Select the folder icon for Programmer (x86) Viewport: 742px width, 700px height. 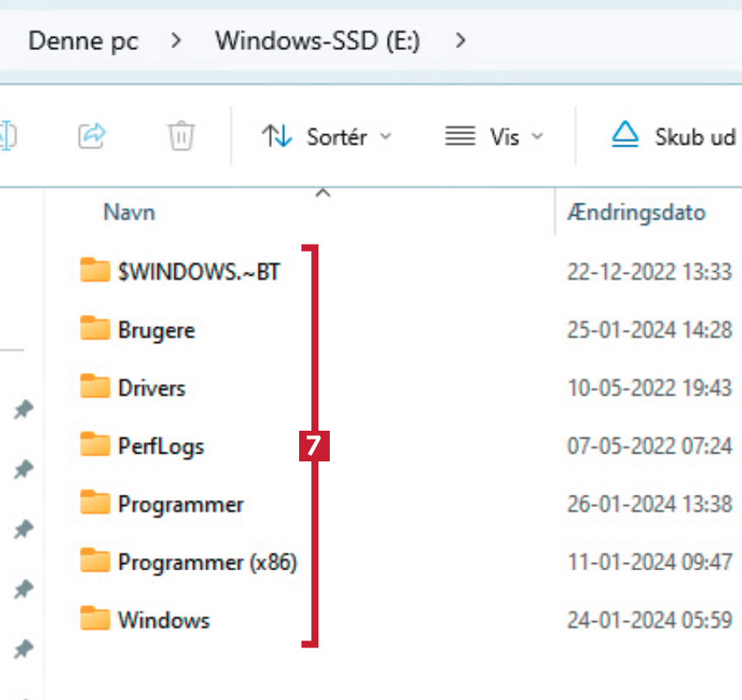pyautogui.click(x=94, y=561)
